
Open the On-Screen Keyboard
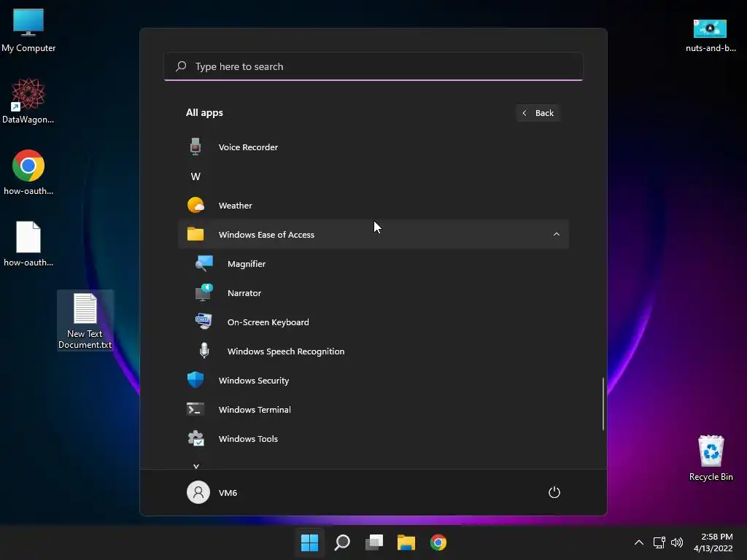(x=373, y=322)
